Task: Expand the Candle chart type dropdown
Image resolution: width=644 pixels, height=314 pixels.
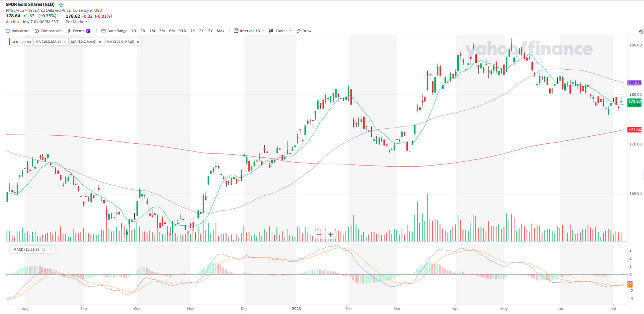Action: click(x=280, y=31)
